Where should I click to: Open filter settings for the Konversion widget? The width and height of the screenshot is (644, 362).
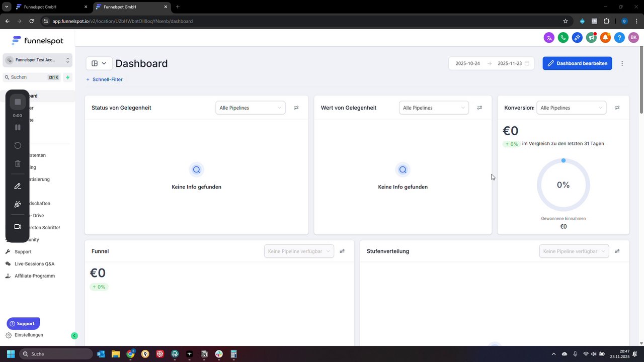[x=617, y=108]
